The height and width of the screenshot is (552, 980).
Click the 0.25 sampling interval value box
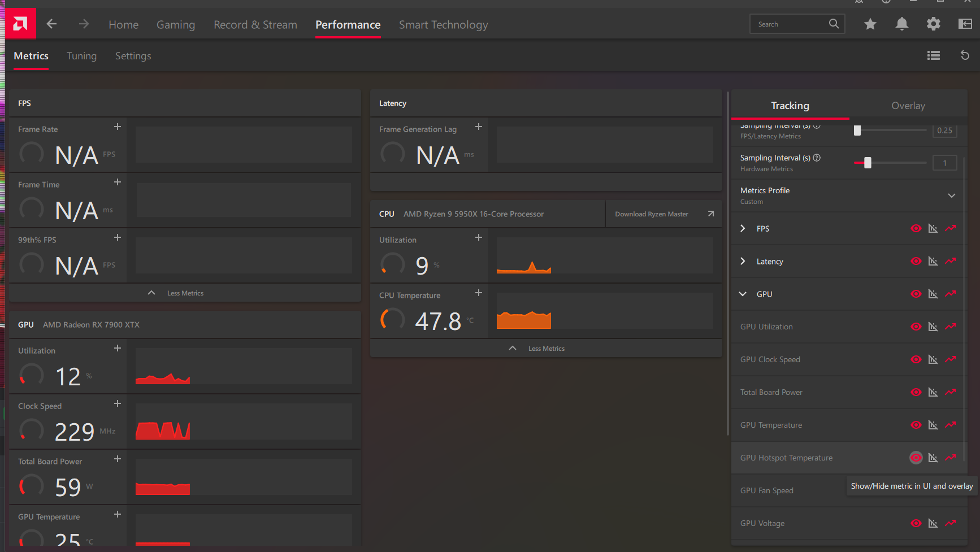click(944, 131)
